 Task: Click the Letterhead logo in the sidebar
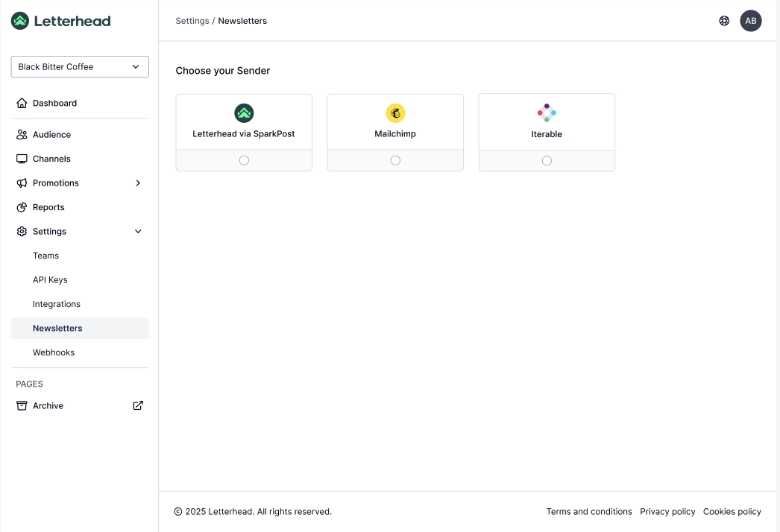(x=61, y=21)
